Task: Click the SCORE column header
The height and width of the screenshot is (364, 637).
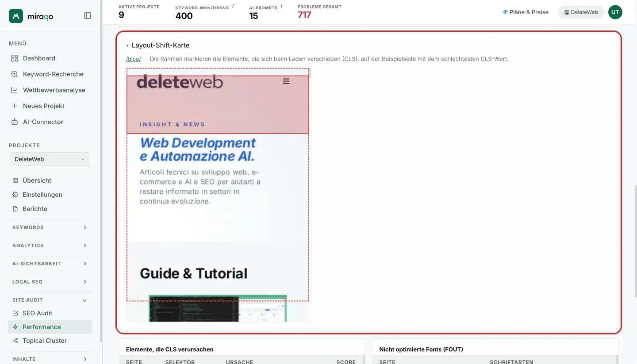Action: 346,362
